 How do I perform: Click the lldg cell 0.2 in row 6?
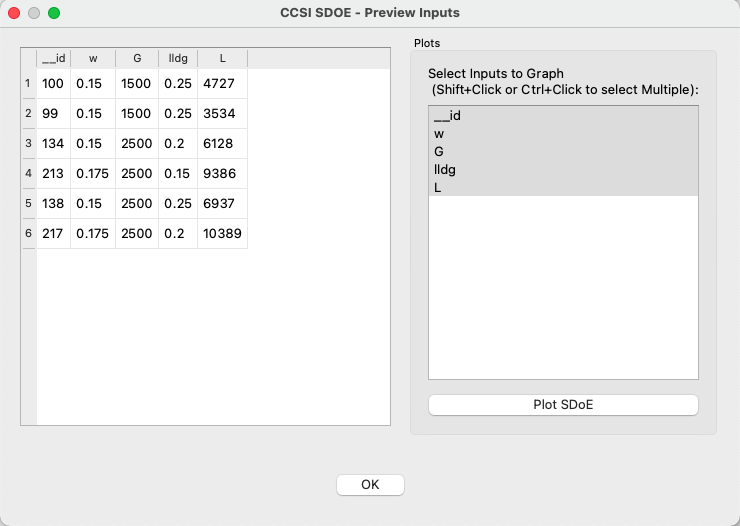[x=178, y=233]
